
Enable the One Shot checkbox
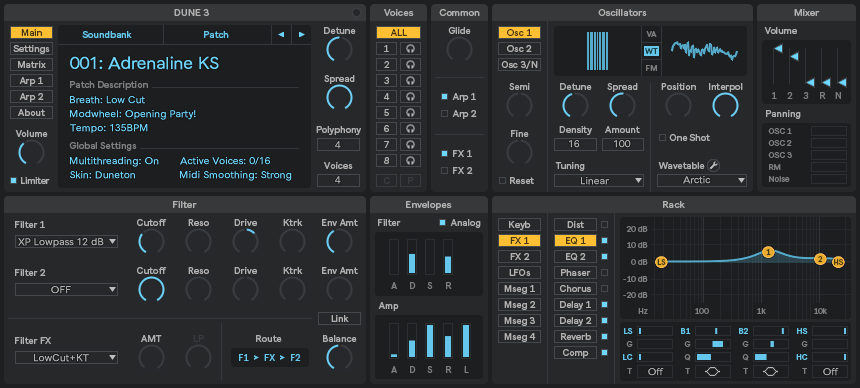(663, 138)
